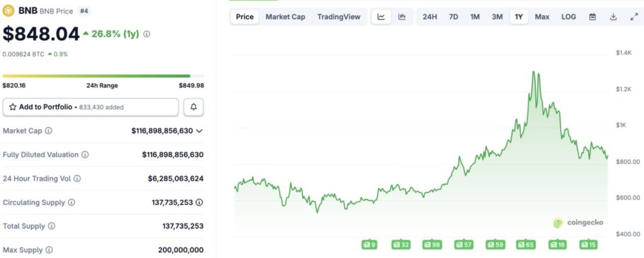
Task: Select the 7D time range
Action: (x=453, y=17)
